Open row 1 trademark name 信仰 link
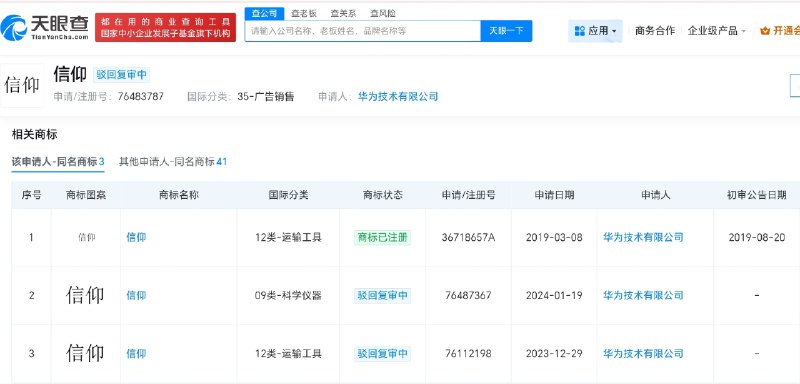 [x=136, y=237]
